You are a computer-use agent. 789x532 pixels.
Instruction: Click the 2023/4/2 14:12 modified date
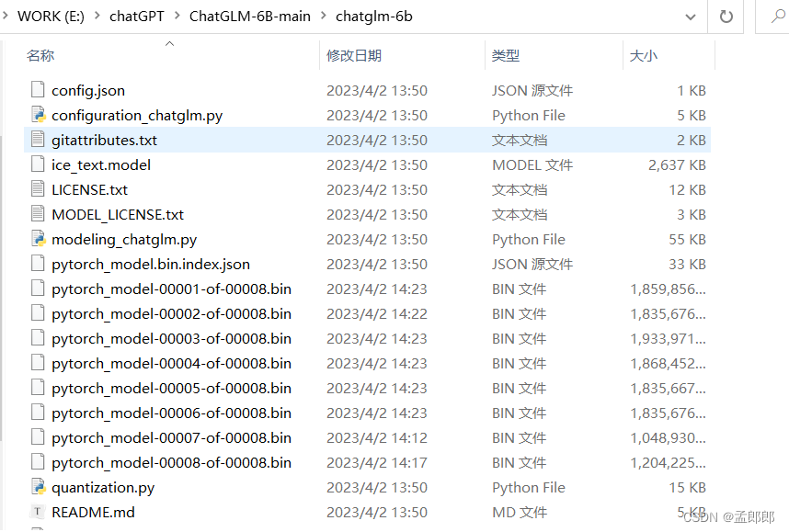376,438
